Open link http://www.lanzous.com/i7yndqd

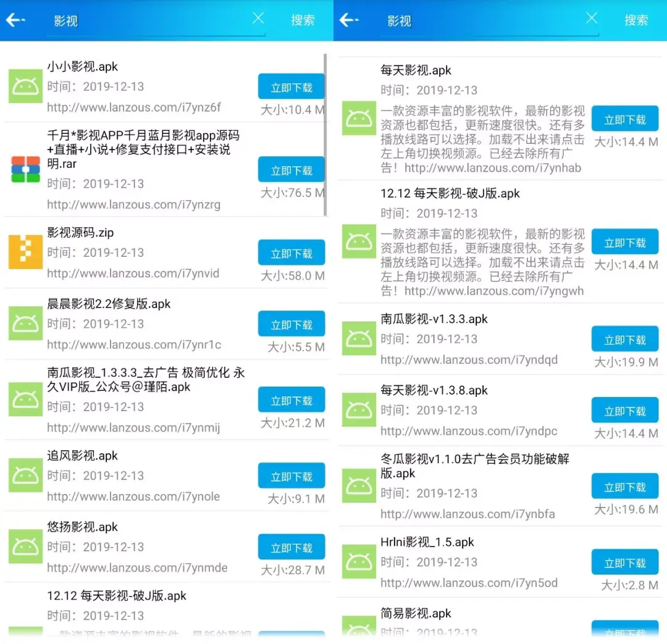pyautogui.click(x=469, y=360)
